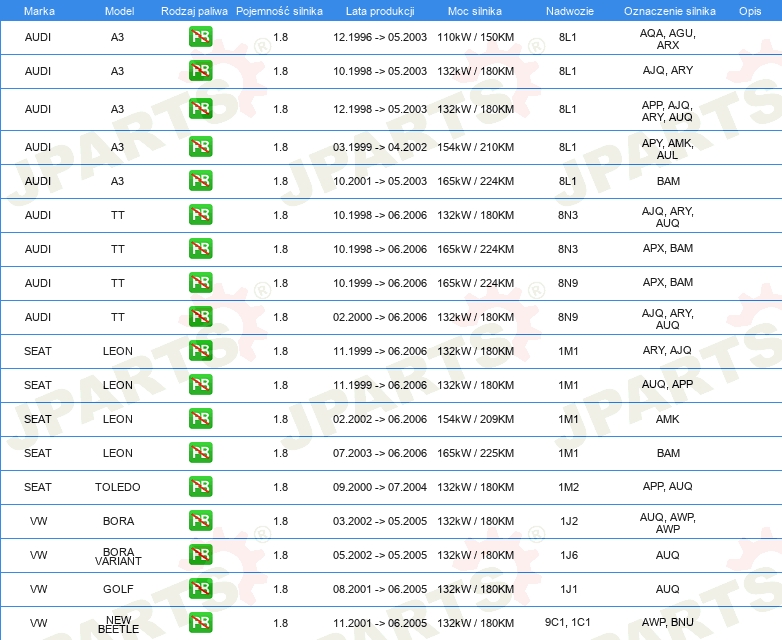Viewport: 782px width, 640px height.
Task: Click the fuel icon in the A3 154kW / 210KM row
Action: coord(200,147)
